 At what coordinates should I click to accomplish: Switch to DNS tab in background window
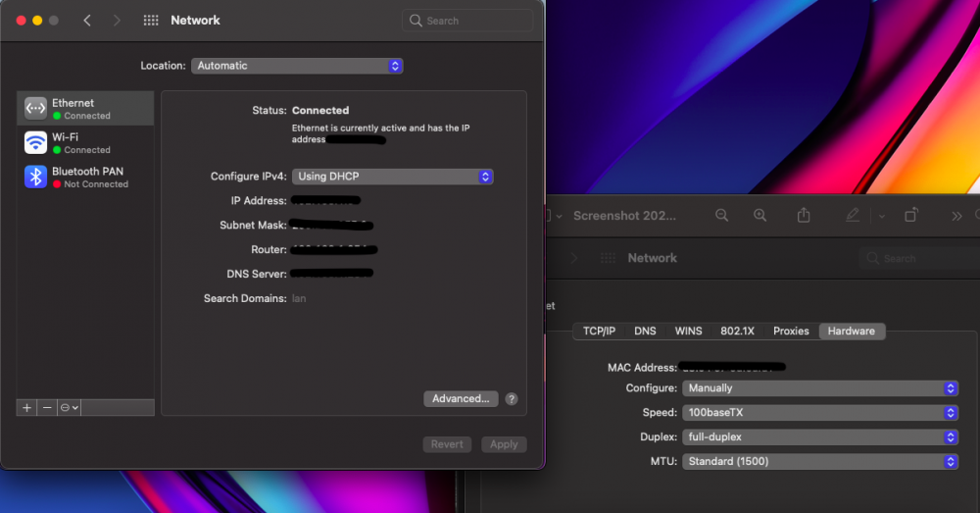tap(645, 331)
